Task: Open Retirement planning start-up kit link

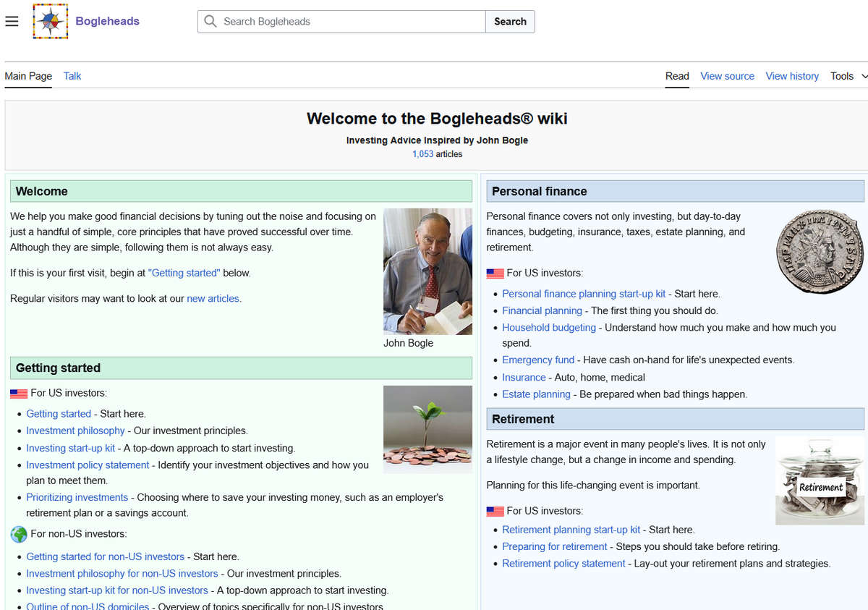Action: [571, 530]
